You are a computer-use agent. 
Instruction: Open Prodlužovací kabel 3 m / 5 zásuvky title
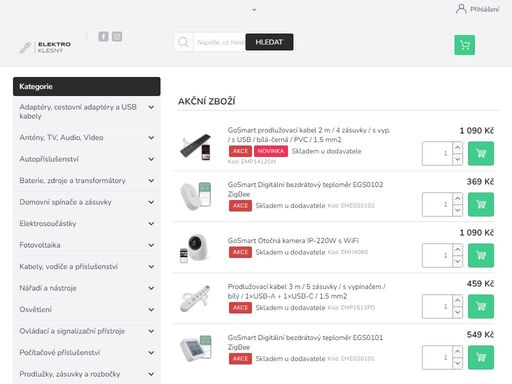[307, 291]
